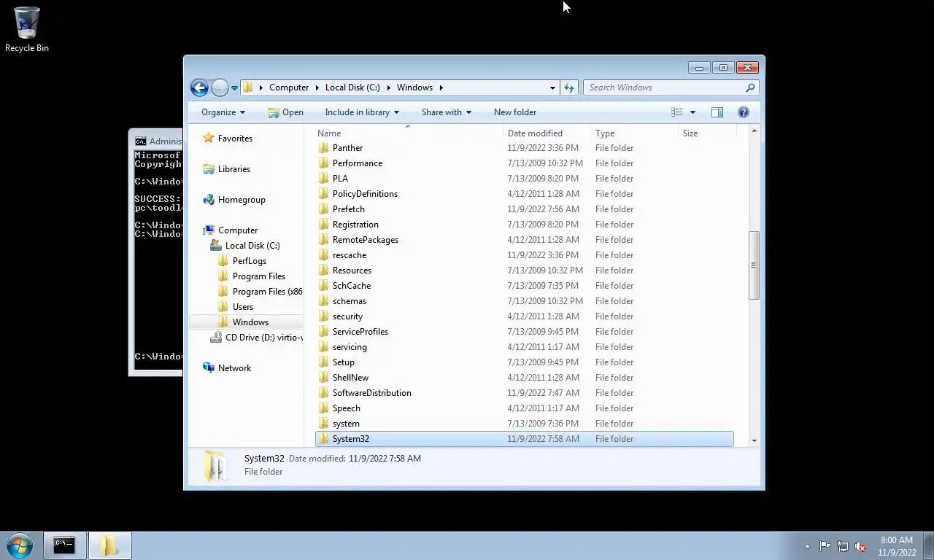Click the file list scroll down arrow

point(754,440)
